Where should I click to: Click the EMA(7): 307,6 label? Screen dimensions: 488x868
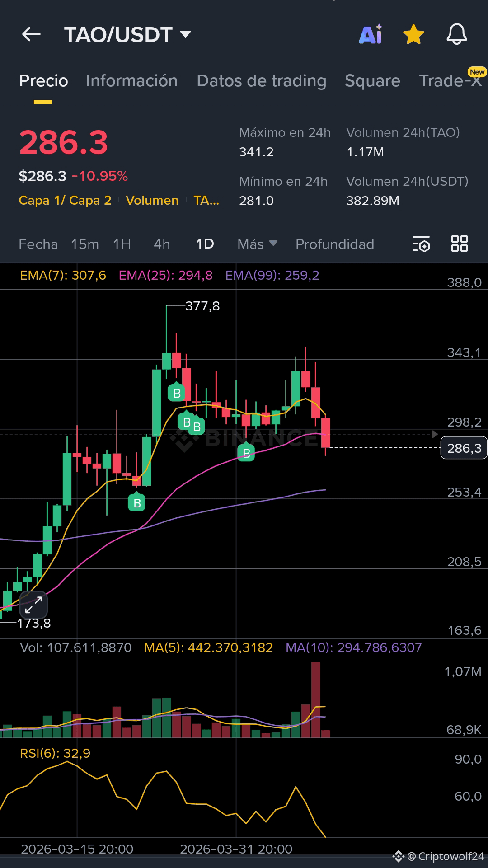pyautogui.click(x=63, y=276)
